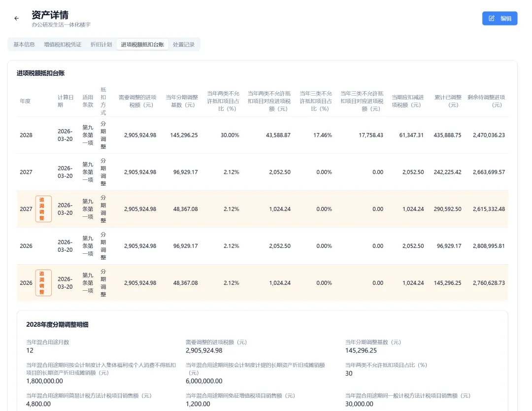Viewport: 532px width, 411px height.
Task: Click the 2028年度分期调整明细 heading
Action: point(57,324)
